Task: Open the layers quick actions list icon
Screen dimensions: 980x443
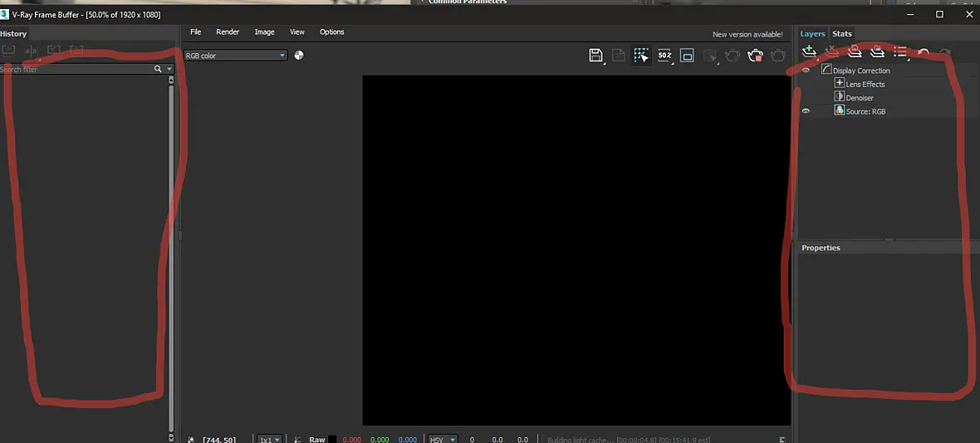Action: point(900,51)
